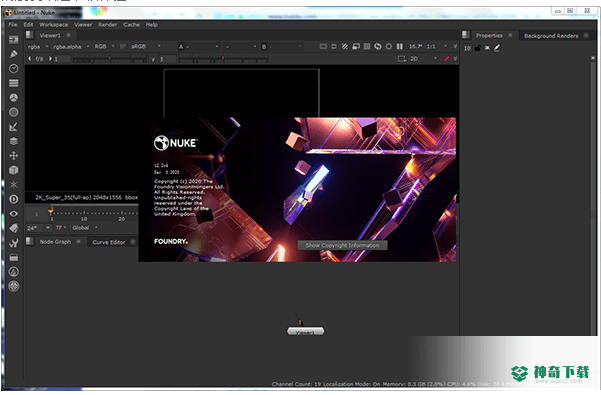This screenshot has height=395, width=601.
Task: Click the pencil icon in Properties toolbar
Action: click(x=497, y=48)
